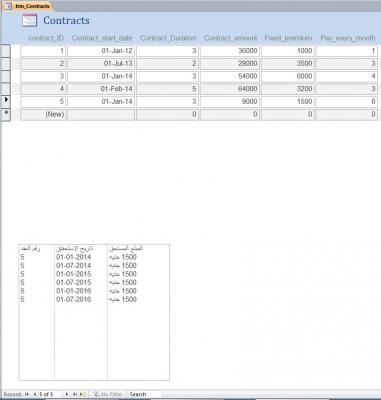Screen dimensions: 381x400
Task: Click the contract_ID column label
Action: [46, 38]
